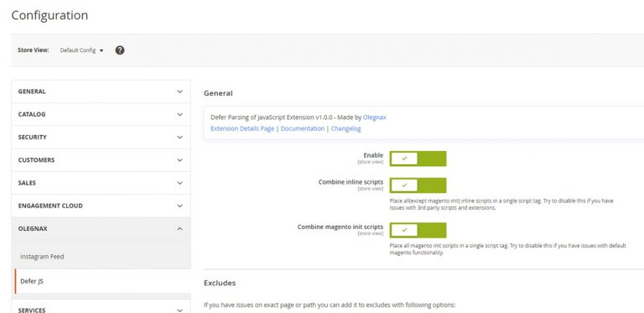The height and width of the screenshot is (313, 644).
Task: Click the help question mark icon
Action: pyautogui.click(x=120, y=50)
